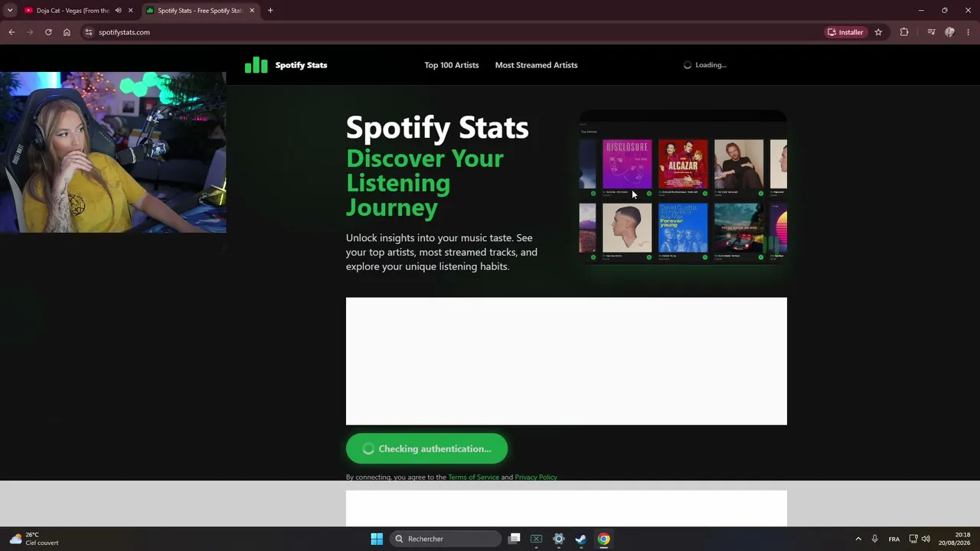980x551 pixels.
Task: Open the Windows Start menu
Action: coord(377,539)
